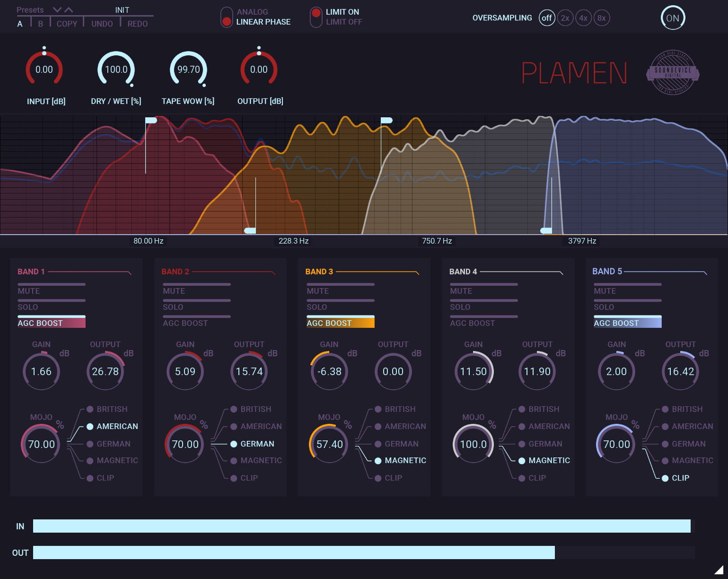728x579 pixels.
Task: Click the ON power button
Action: point(672,18)
